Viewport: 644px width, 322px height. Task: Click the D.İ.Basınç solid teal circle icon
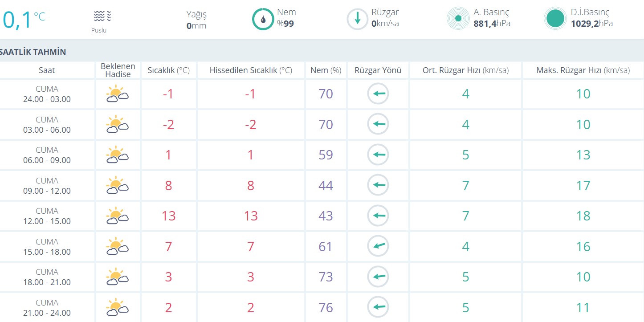point(555,19)
